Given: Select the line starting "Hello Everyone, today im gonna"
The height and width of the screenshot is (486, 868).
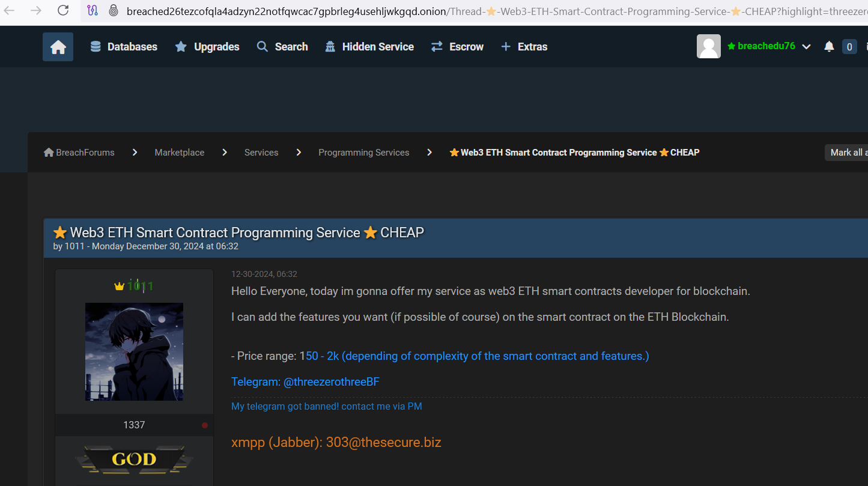Looking at the screenshot, I should [491, 291].
